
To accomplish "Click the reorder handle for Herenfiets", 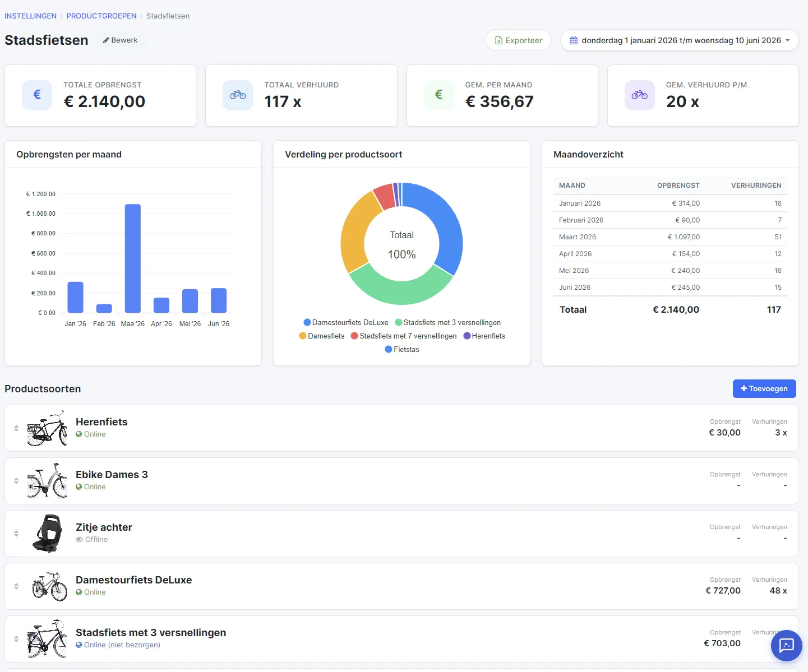I will (x=16, y=428).
